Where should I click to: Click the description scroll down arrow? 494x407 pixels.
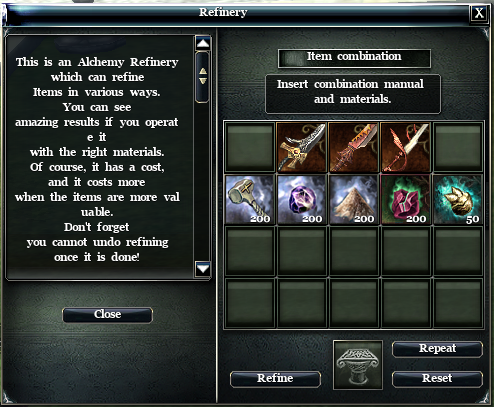point(203,269)
